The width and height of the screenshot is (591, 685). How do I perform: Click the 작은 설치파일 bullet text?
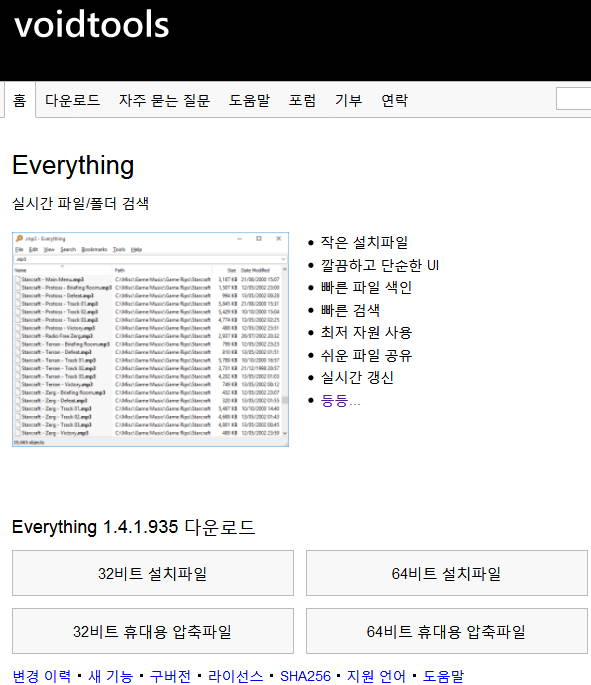coord(364,242)
